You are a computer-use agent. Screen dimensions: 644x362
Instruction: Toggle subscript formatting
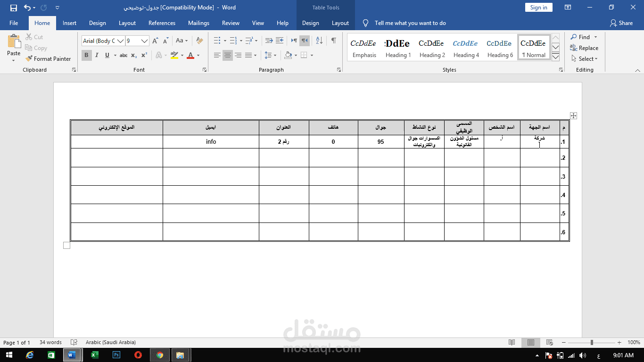(x=134, y=55)
